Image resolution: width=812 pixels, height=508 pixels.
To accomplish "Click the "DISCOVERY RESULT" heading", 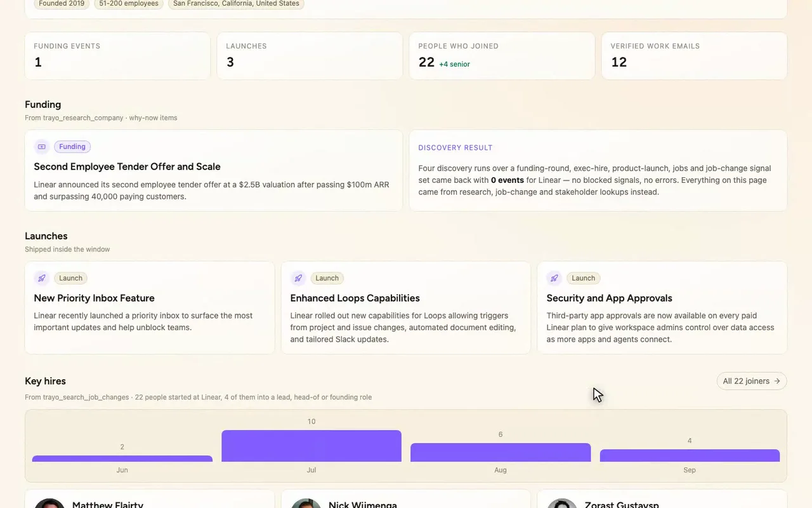I will pyautogui.click(x=455, y=148).
